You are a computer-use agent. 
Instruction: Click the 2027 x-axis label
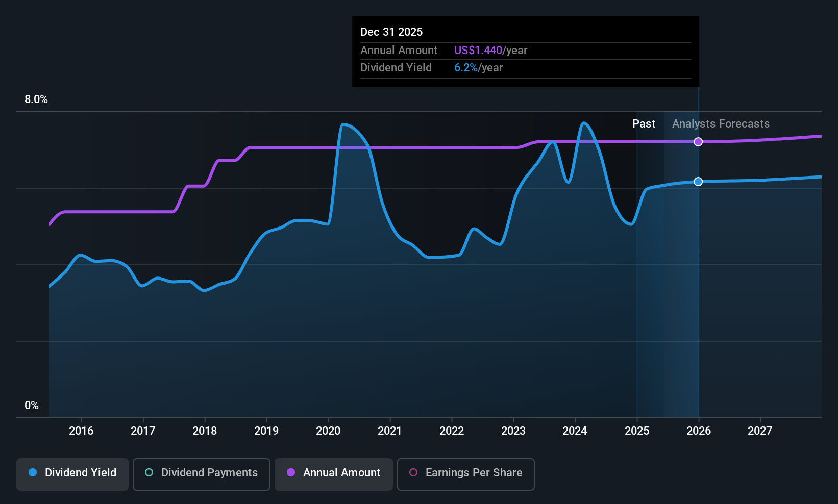(x=760, y=431)
